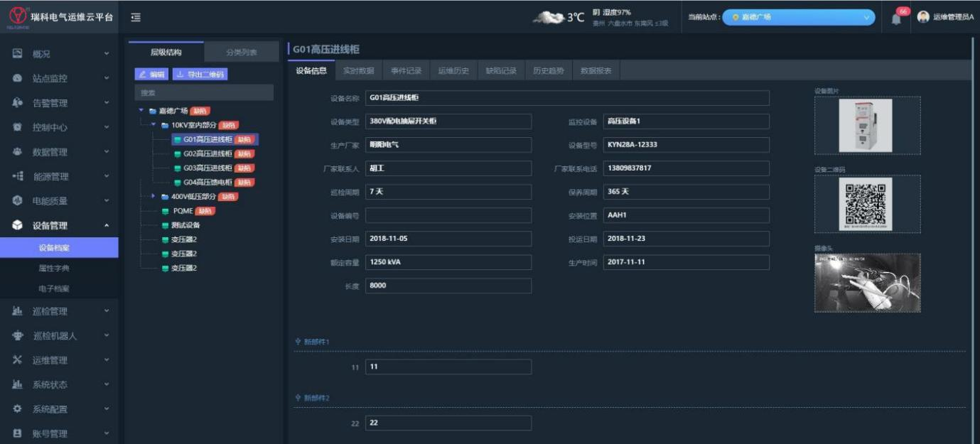This screenshot has height=444, width=980.
Task: Switch to the 分类列表 tab
Action: click(242, 52)
